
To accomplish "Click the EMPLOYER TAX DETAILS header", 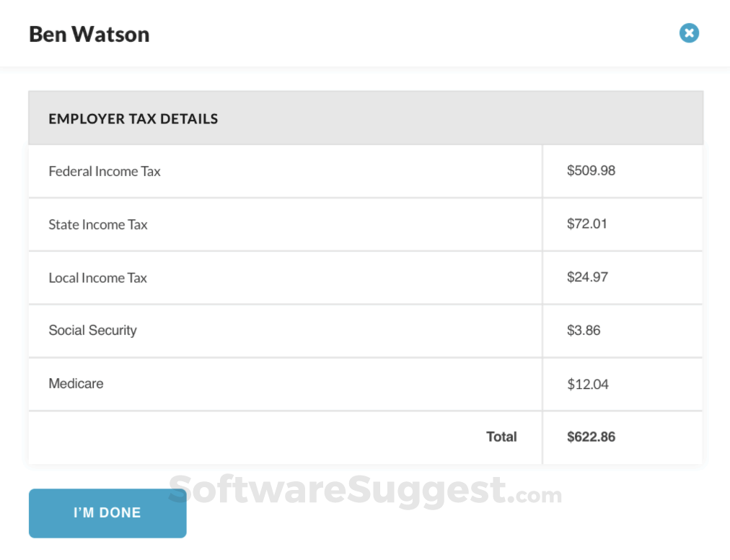I will tap(133, 119).
